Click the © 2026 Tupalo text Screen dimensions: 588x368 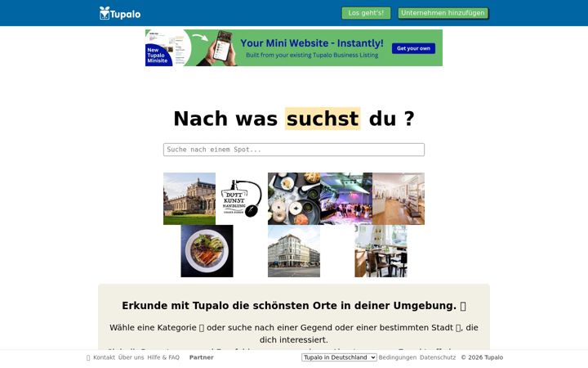482,357
